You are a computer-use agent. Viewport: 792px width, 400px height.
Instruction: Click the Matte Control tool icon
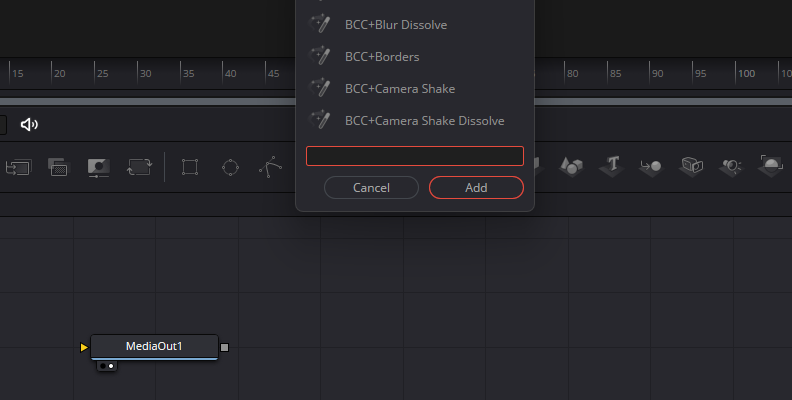point(98,166)
